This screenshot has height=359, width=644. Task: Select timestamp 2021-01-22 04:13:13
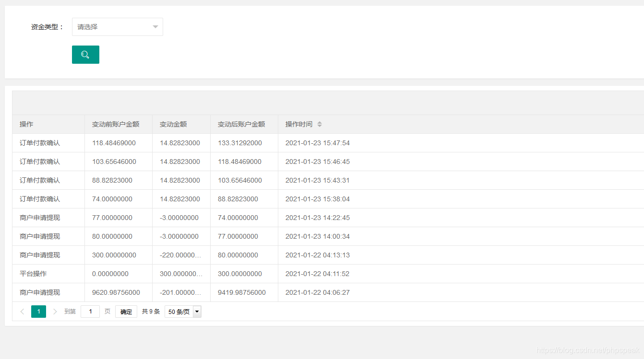click(318, 255)
